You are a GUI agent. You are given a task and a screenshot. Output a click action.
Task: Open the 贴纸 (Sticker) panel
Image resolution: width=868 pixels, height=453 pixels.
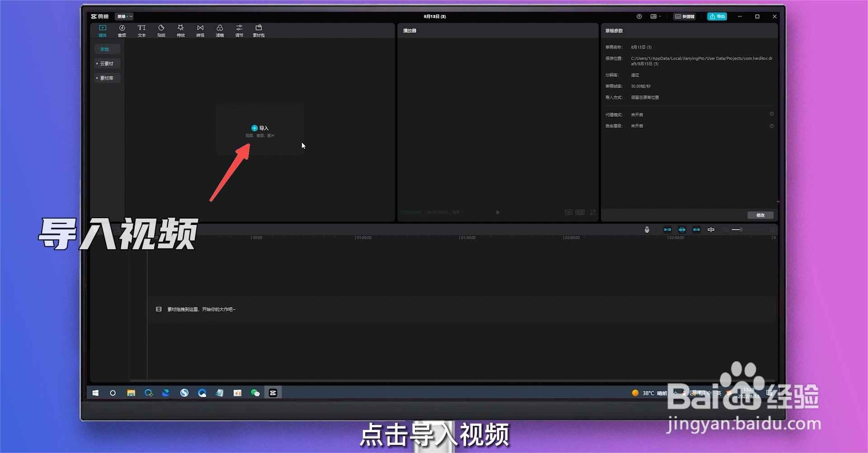coord(161,30)
